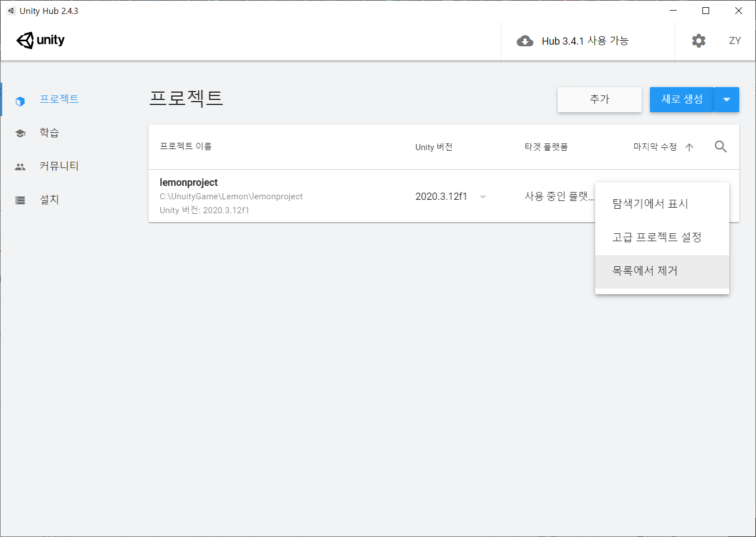Viewport: 756px width, 537px height.
Task: Switch to the 설치 sidebar tab
Action: [x=49, y=199]
